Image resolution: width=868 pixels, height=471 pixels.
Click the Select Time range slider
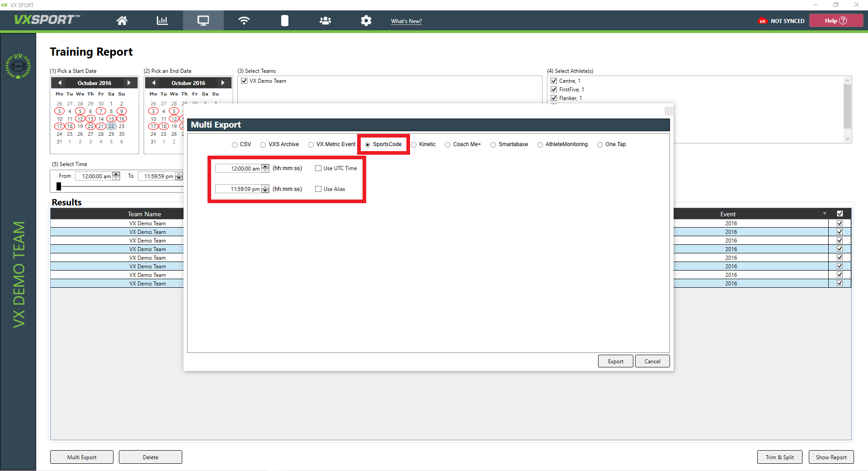tap(58, 186)
